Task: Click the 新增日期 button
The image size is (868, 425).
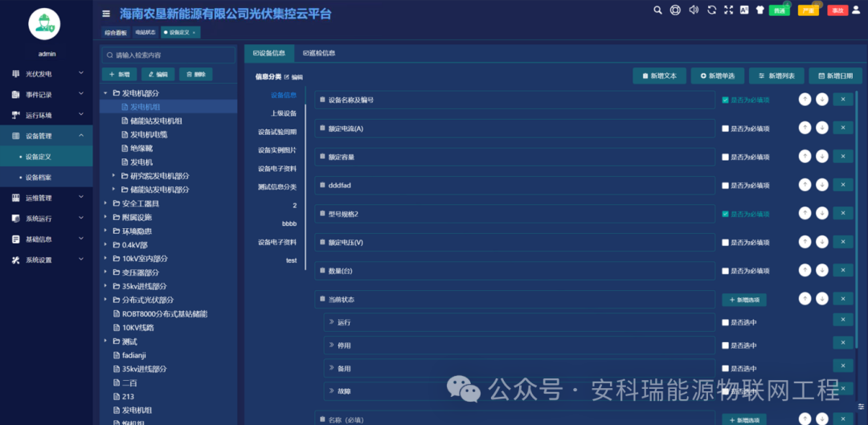Action: tap(835, 76)
